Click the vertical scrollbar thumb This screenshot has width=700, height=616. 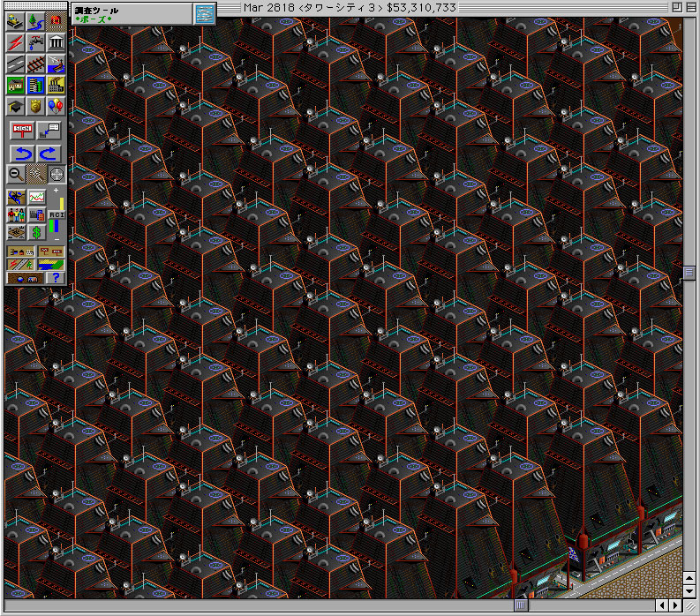[x=689, y=273]
